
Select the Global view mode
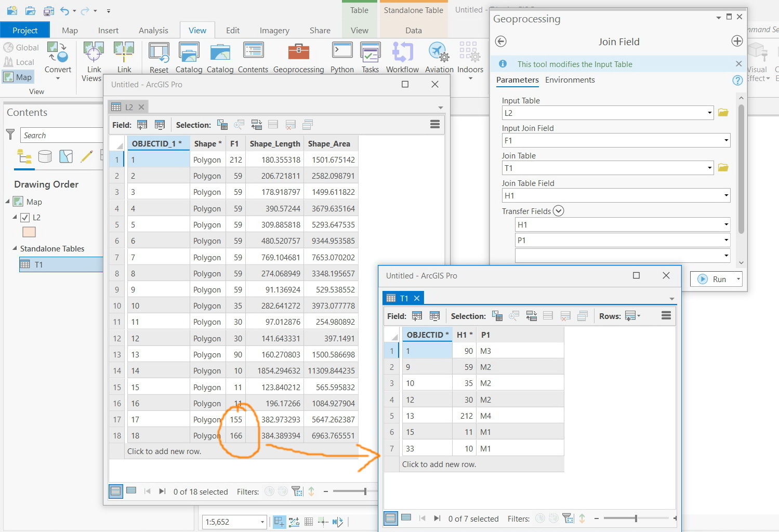(x=21, y=47)
